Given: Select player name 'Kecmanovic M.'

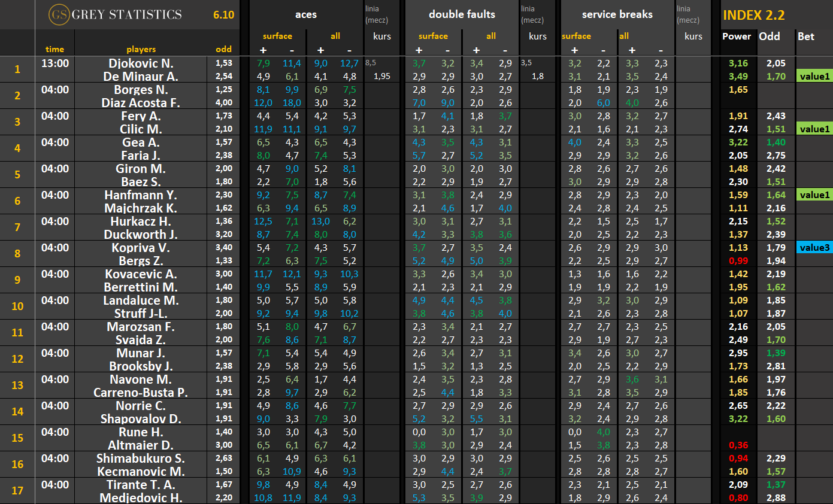Looking at the screenshot, I should tap(141, 472).
